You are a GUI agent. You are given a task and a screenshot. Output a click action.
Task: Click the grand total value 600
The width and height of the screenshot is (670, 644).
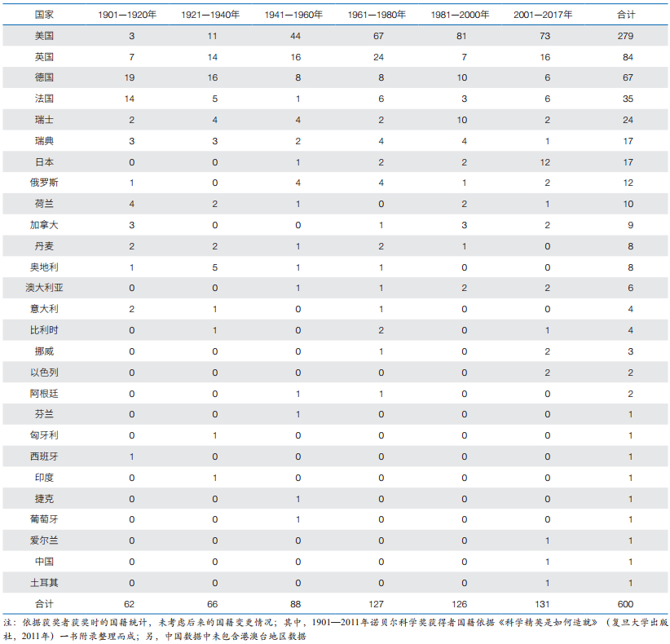[x=625, y=604]
